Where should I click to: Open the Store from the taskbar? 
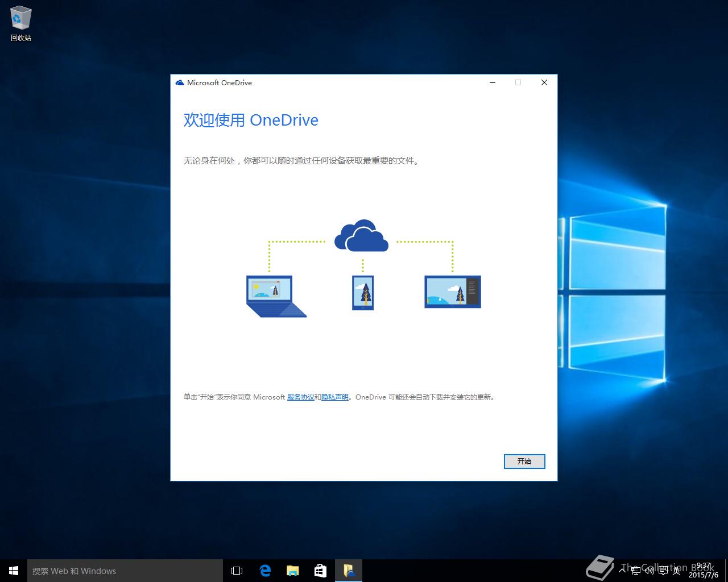tap(320, 571)
